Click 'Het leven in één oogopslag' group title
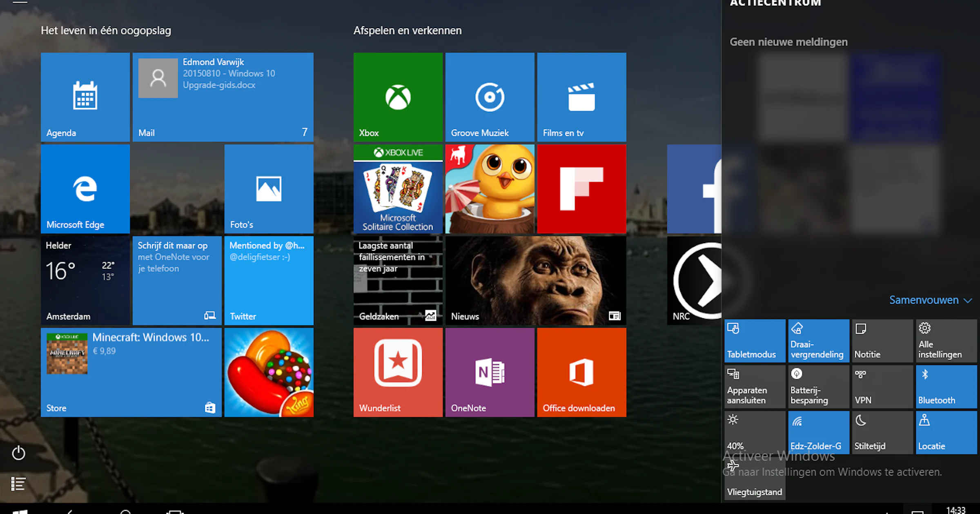 106,31
